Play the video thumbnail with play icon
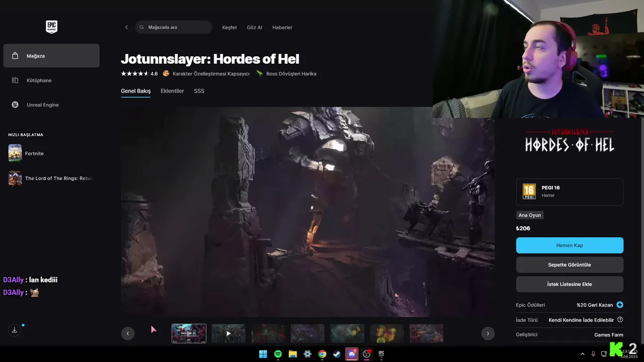Viewport: 644px width, 362px height. (x=228, y=333)
